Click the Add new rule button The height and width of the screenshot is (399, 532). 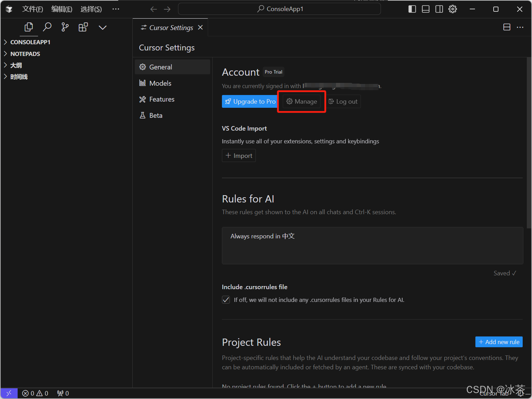click(499, 342)
